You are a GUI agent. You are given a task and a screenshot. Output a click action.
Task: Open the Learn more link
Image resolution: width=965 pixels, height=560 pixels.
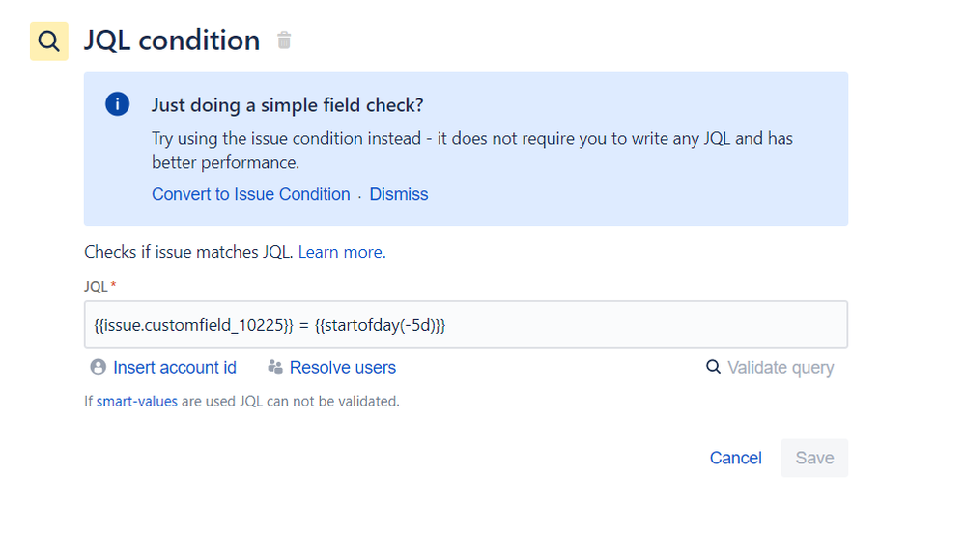click(x=342, y=252)
